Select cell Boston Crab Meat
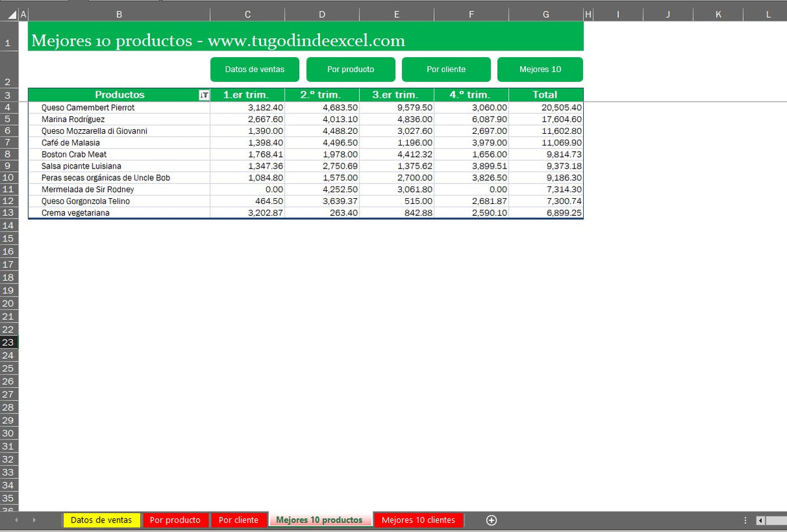The width and height of the screenshot is (787, 532). tap(119, 154)
